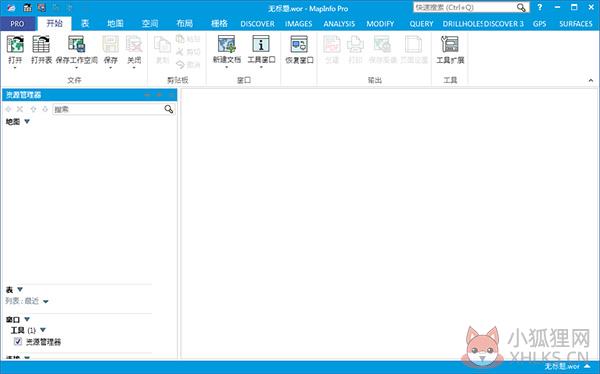Click the 保存工作空间 (Save Workspace) icon

click(x=77, y=44)
